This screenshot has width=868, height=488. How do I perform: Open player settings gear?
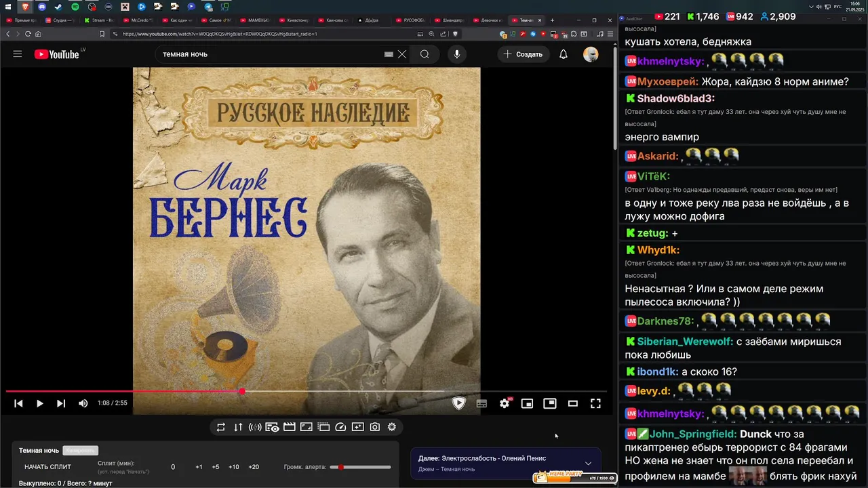pyautogui.click(x=505, y=403)
